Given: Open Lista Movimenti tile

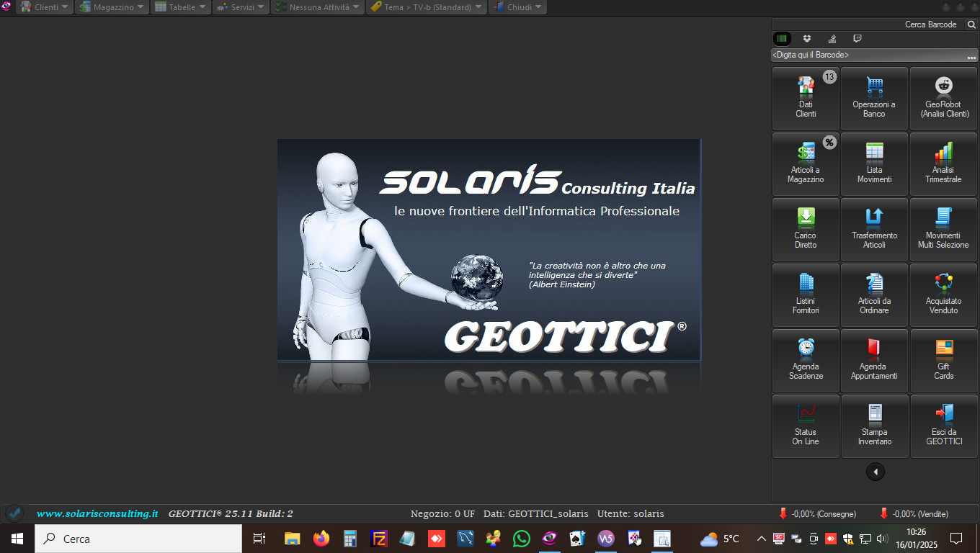Looking at the screenshot, I should 874,164.
